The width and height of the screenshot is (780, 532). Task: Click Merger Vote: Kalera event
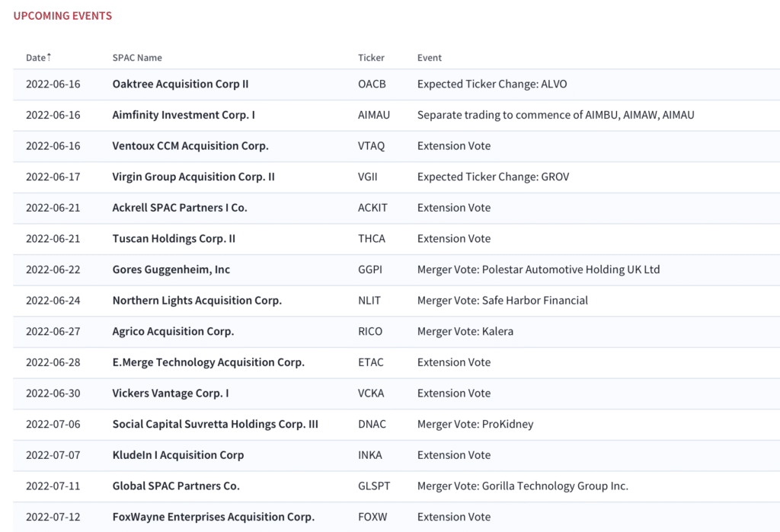[x=465, y=331]
